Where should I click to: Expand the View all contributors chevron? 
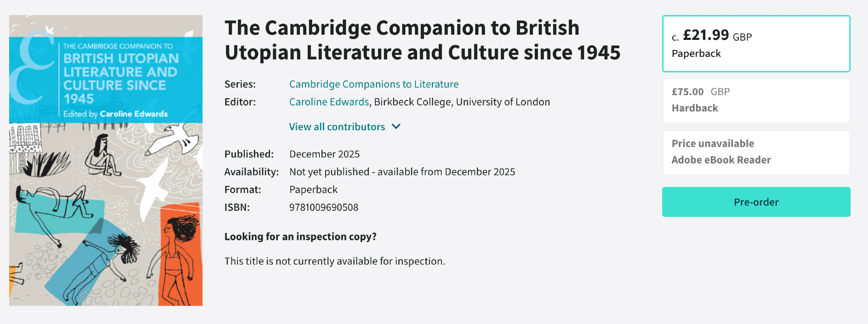(x=396, y=127)
